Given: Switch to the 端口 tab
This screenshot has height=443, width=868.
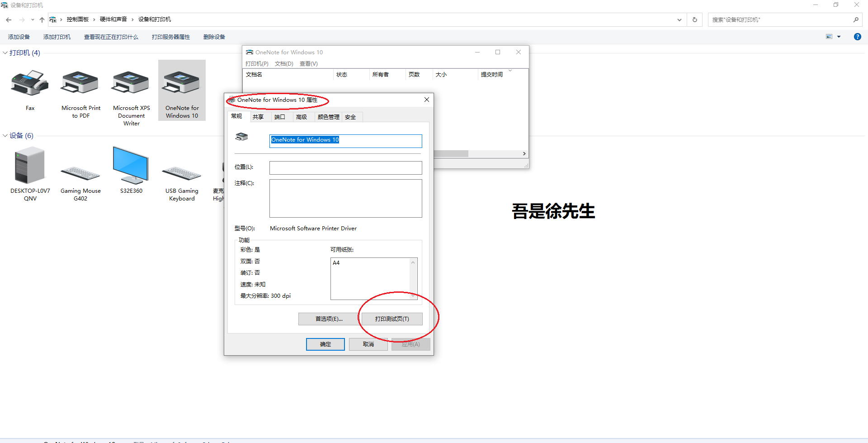Looking at the screenshot, I should pyautogui.click(x=280, y=117).
